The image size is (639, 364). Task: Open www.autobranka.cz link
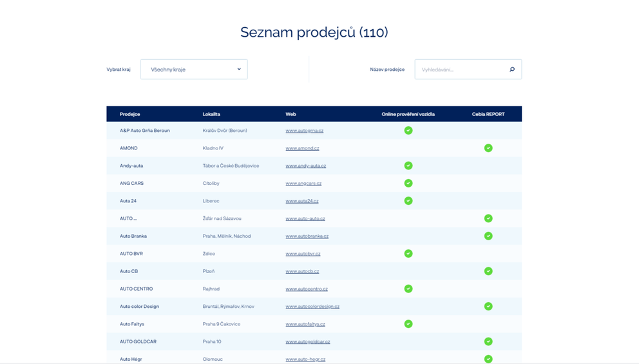click(307, 236)
